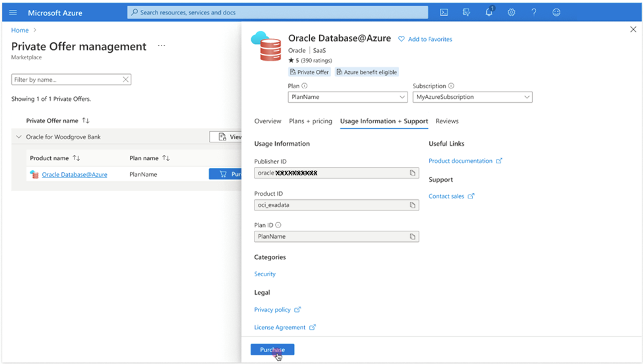Open the Reviews tab
This screenshot has width=643, height=364.
point(447,121)
